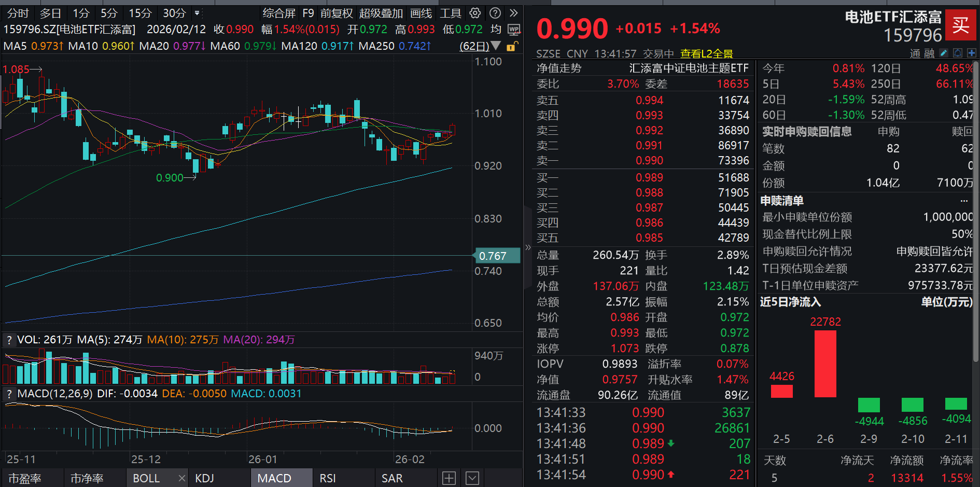
Task: Click the blue plus icon next to the bell
Action: pos(973,53)
